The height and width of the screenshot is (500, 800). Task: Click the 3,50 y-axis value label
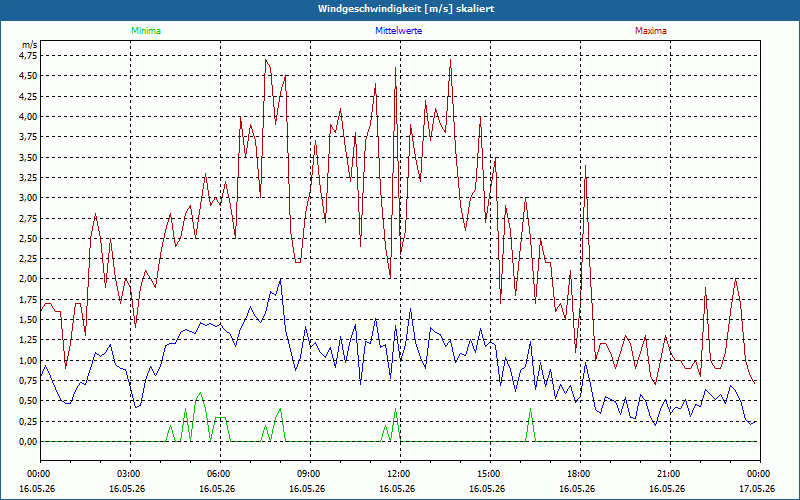[x=28, y=157]
